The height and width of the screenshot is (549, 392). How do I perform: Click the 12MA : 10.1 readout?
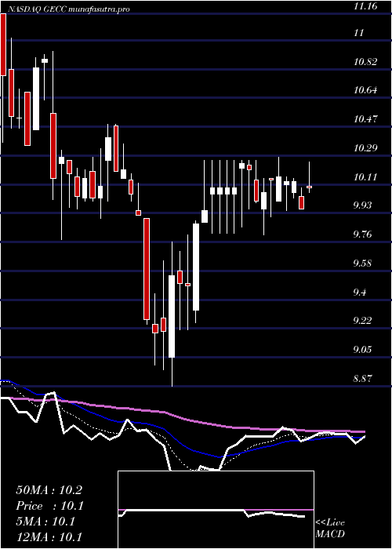click(49, 537)
